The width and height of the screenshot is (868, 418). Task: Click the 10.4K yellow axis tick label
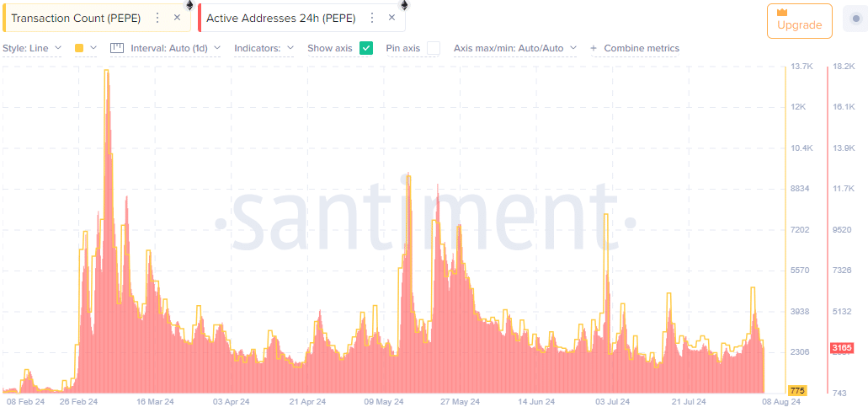tap(801, 148)
